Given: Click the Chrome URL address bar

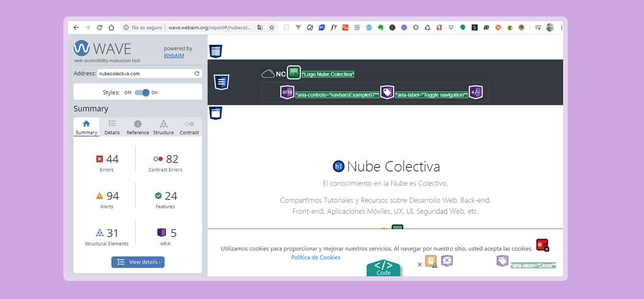Looking at the screenshot, I should [x=198, y=27].
